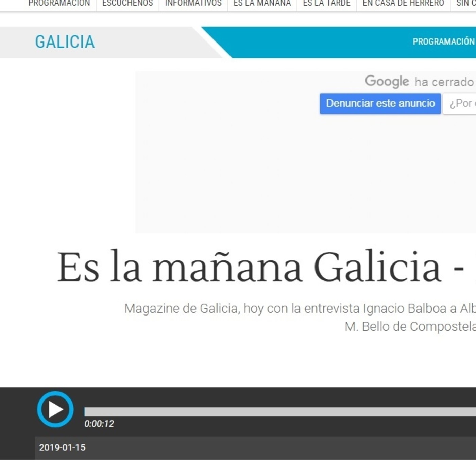Screen dimensions: 476x476
Task: Open the ESCÚCHENOS menu item
Action: tap(128, 4)
